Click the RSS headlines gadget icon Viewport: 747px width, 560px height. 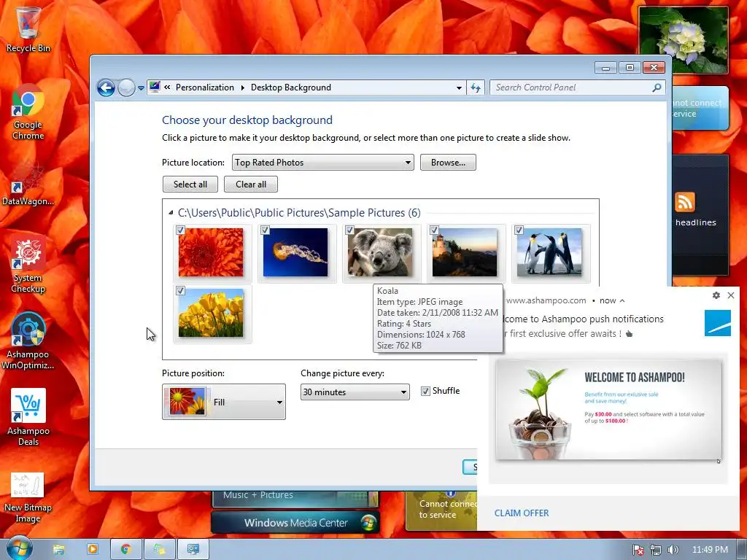684,202
